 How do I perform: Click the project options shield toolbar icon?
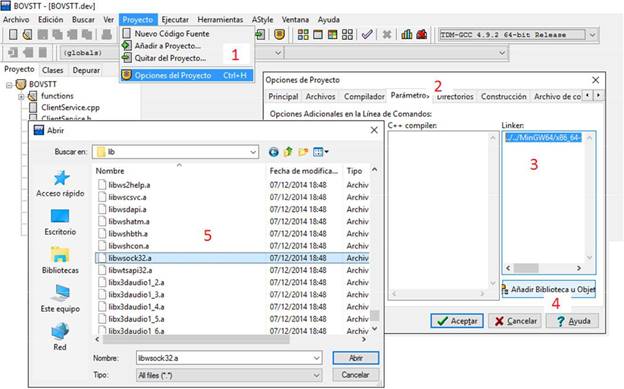(x=279, y=35)
